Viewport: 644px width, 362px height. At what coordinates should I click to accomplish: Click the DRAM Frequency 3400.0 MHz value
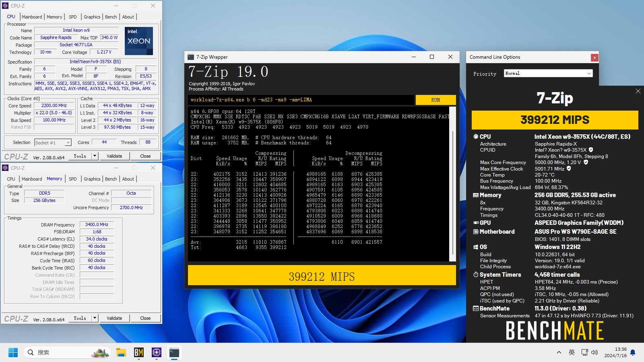click(x=97, y=224)
